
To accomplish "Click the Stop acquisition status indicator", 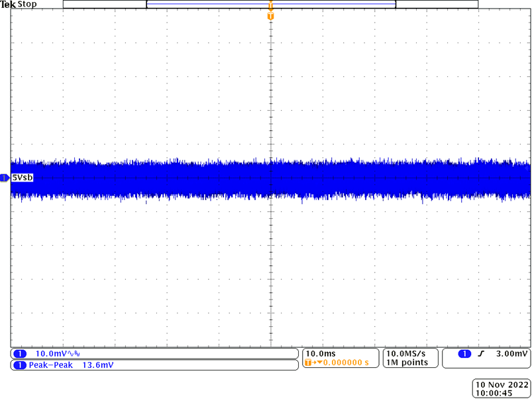I will 27,5.
